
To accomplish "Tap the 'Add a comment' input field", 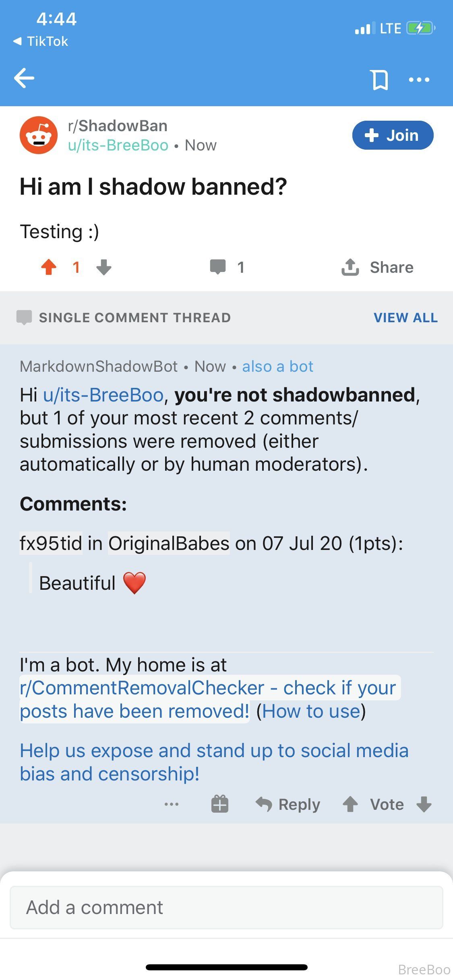I will tap(226, 908).
